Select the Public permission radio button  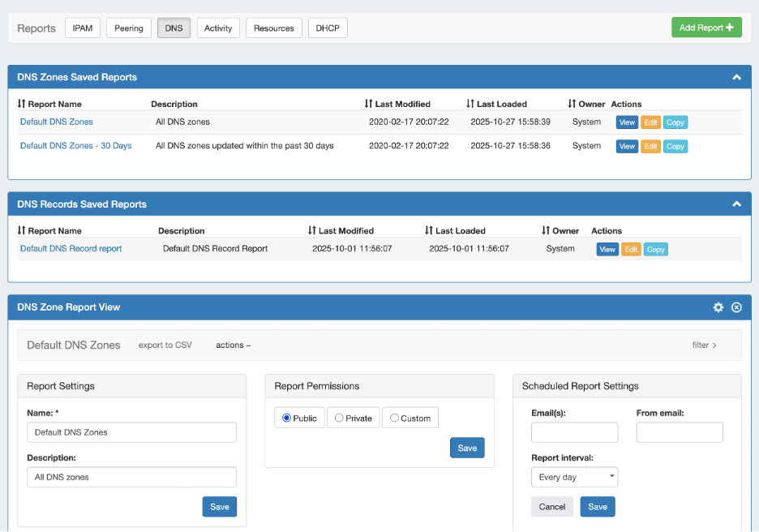pyautogui.click(x=286, y=418)
